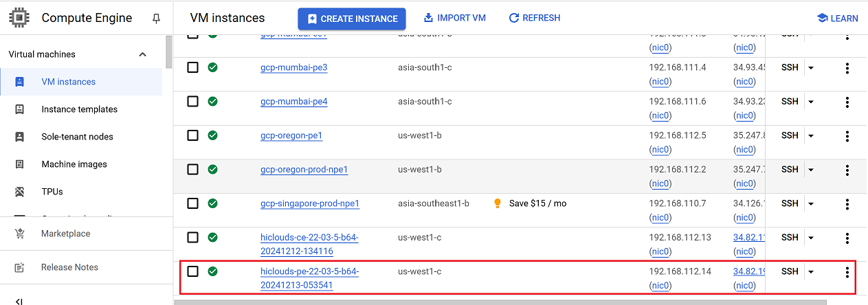Click the green status icon for gcp-mumbai-pe3
868x305 pixels.
tap(213, 67)
